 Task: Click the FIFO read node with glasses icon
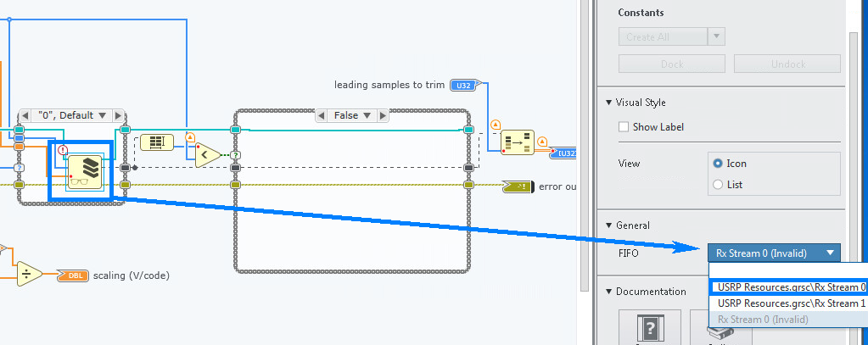click(x=83, y=172)
